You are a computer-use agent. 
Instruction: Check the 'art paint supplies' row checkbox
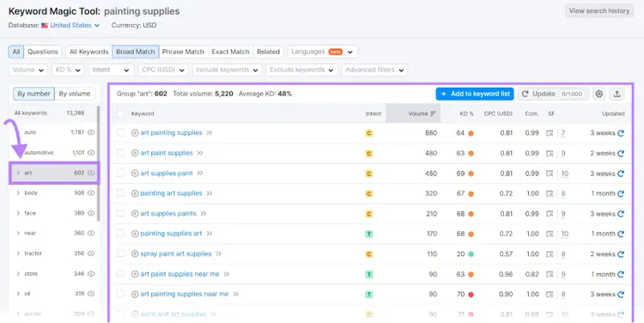point(120,153)
